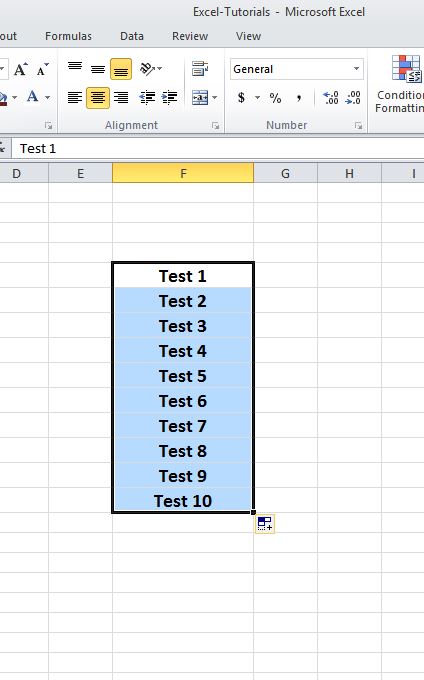The height and width of the screenshot is (680, 424).
Task: Expand the Merge & Center dropdown arrow
Action: (215, 98)
